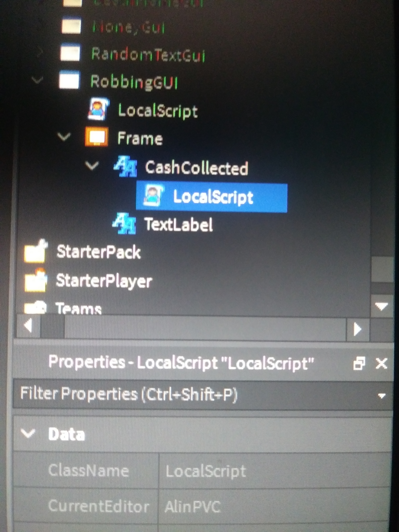The width and height of the screenshot is (399, 532).
Task: Click the TextLabel item icon
Action: (124, 224)
